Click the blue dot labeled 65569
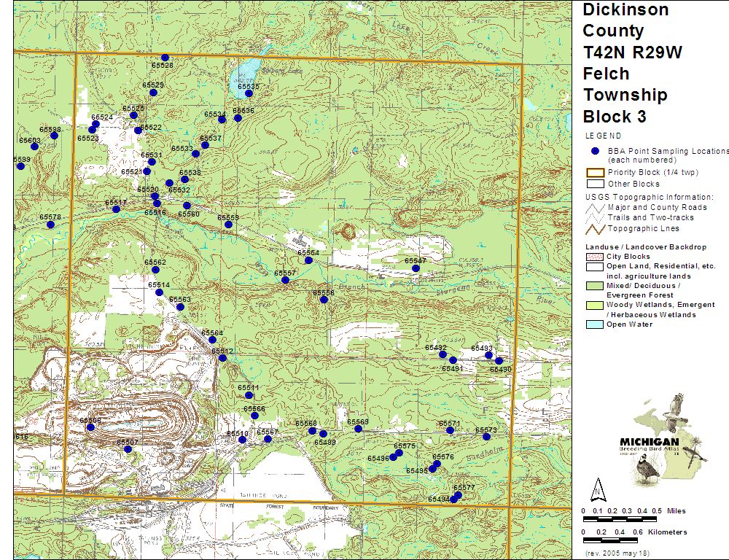Viewport: 729px width, 560px height. [358, 429]
